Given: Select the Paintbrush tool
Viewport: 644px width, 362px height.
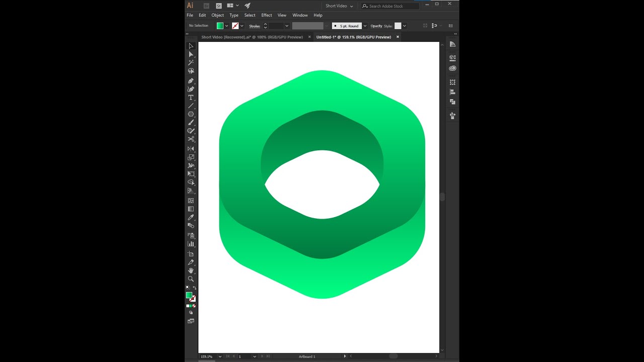Looking at the screenshot, I should coord(191,123).
